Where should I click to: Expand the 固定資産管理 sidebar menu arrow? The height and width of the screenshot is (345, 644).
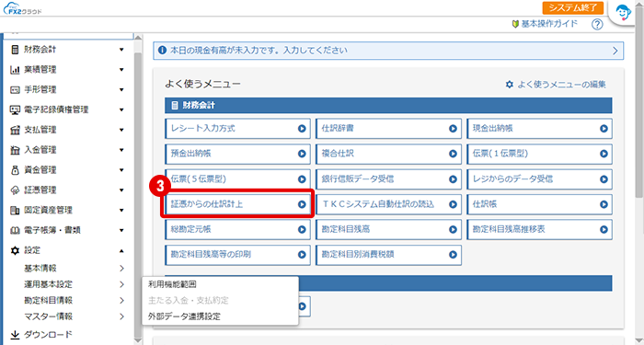click(x=121, y=211)
